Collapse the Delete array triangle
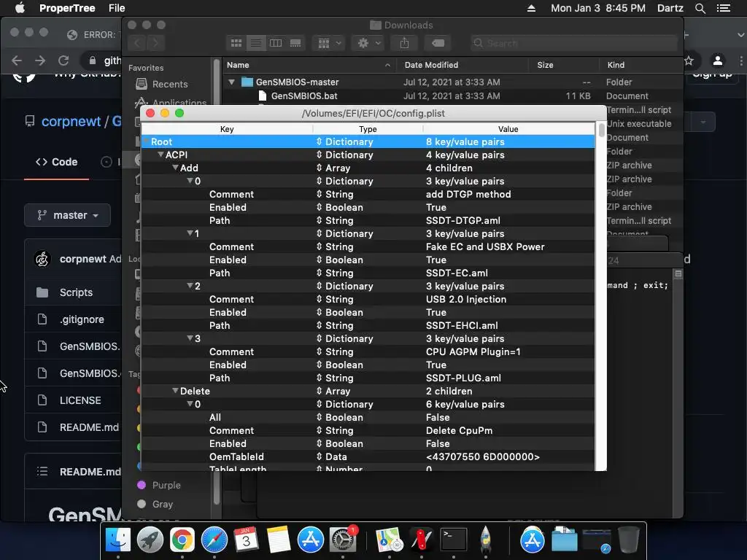This screenshot has height=560, width=747. click(175, 391)
